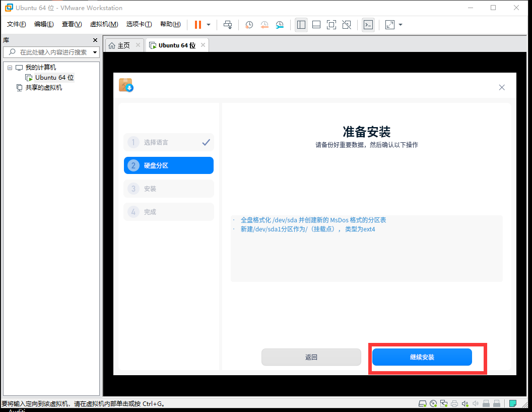532x412 pixels.
Task: Switch to the 主页 tab
Action: pos(123,45)
